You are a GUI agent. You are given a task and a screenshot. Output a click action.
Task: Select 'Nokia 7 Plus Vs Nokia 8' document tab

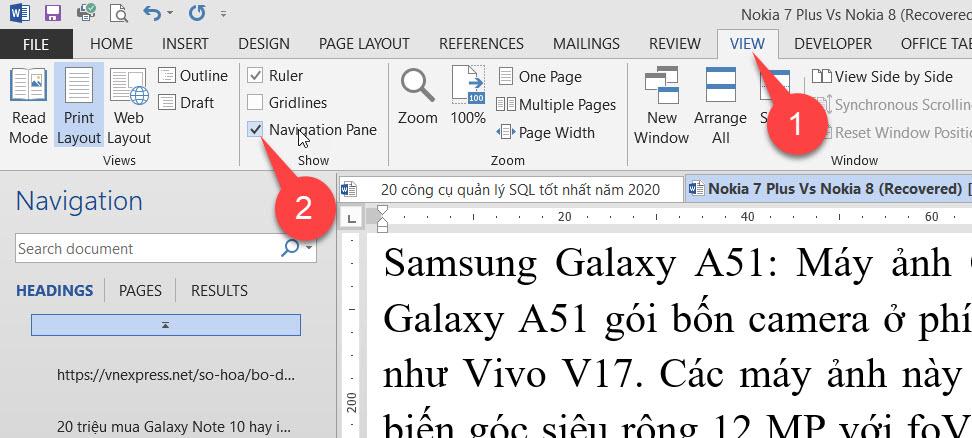829,188
